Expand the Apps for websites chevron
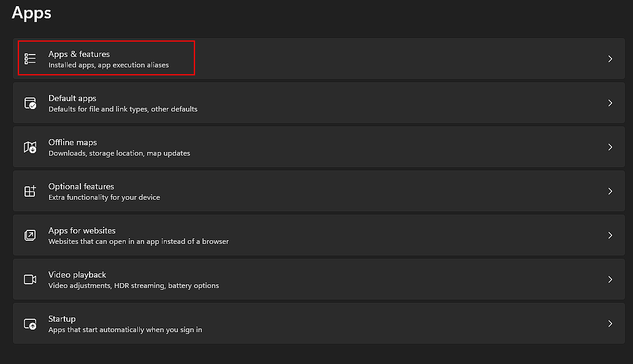633x364 pixels. (610, 235)
